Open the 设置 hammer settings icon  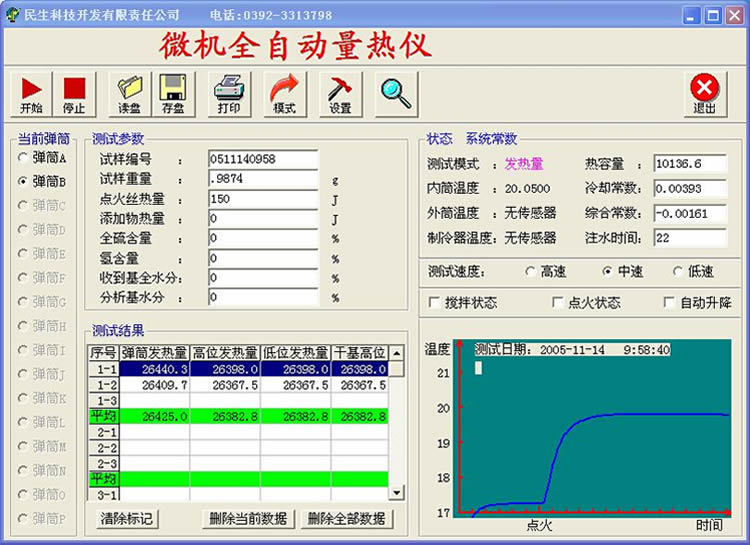(340, 94)
